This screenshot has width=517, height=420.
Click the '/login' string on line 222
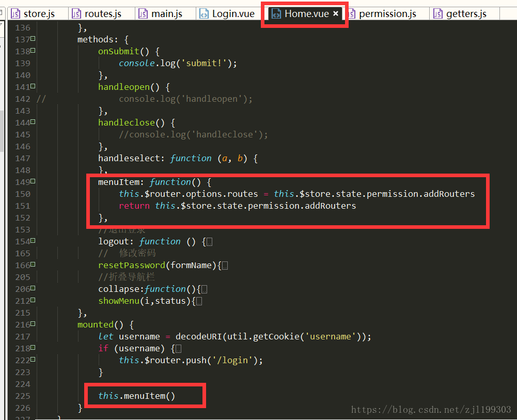point(232,360)
